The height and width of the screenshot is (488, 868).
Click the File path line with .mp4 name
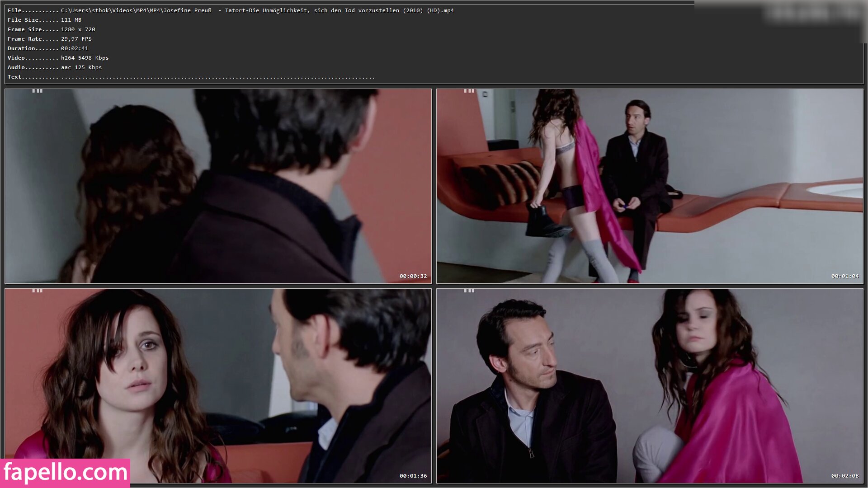coord(231,10)
